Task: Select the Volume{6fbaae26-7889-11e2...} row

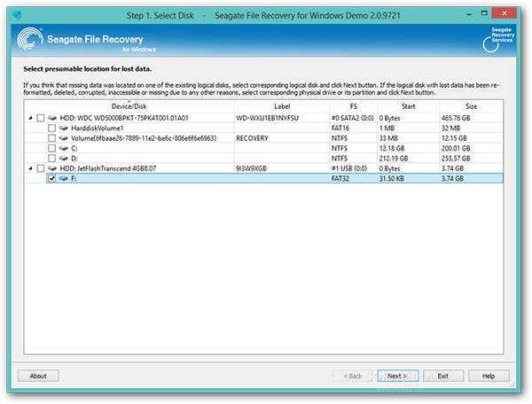Action: tap(263, 138)
